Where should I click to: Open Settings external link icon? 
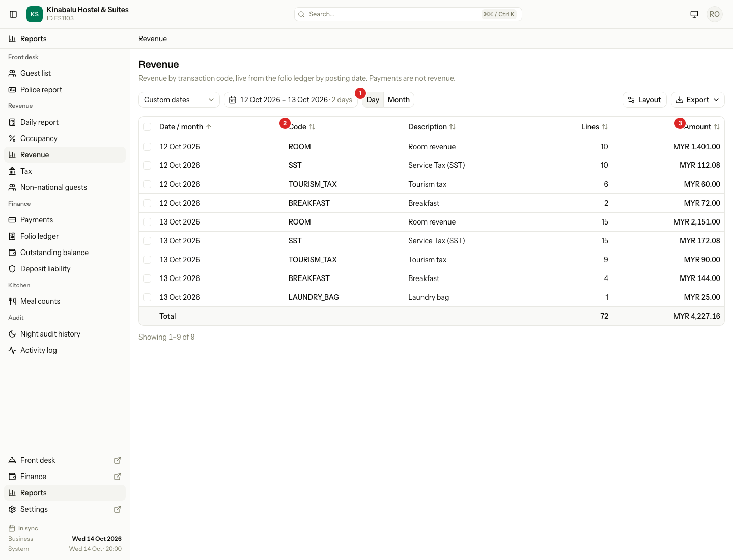point(118,509)
